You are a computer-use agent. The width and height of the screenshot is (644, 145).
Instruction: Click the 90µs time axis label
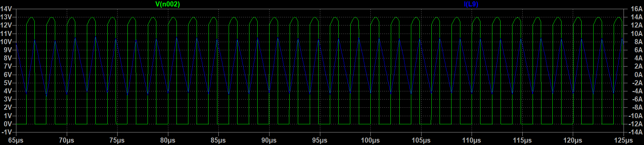pyautogui.click(x=269, y=140)
